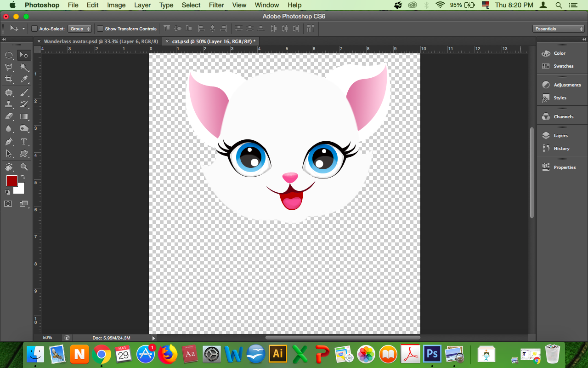Swap foreground and background colors
Image resolution: width=588 pixels, height=368 pixels.
point(23,177)
